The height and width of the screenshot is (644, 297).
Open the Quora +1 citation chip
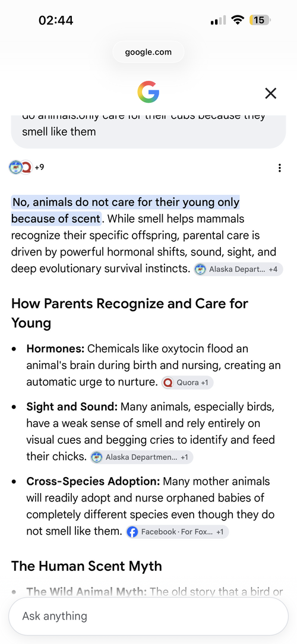187,383
